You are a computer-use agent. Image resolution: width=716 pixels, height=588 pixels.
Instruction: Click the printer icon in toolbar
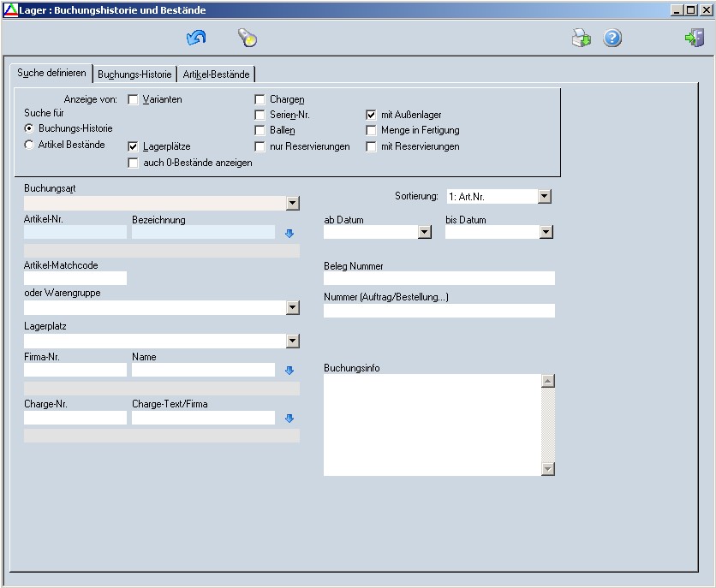click(582, 39)
